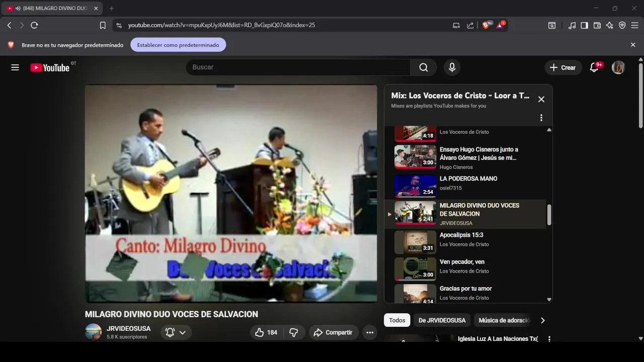This screenshot has width=644, height=362.
Task: Open Brave VPN shield icon
Action: (x=622, y=25)
